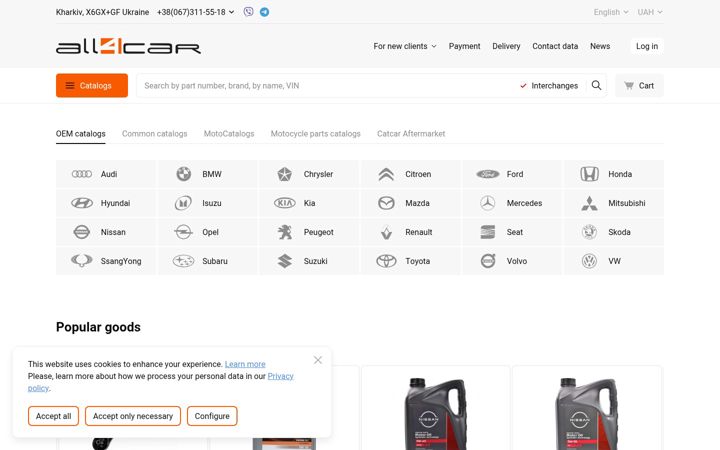720x450 pixels.
Task: Select the OEM catalogs tab
Action: tap(81, 134)
